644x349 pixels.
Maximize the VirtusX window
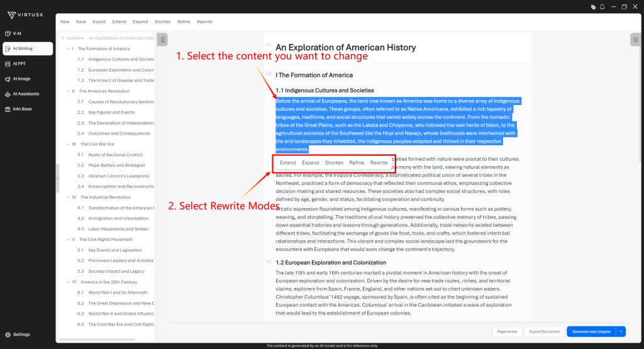click(x=625, y=6)
